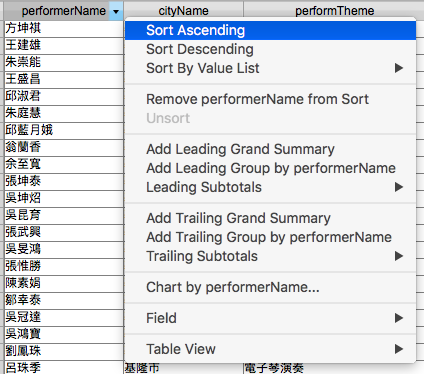This screenshot has height=374, width=424.
Task: Expand the Field submenu arrow
Action: (399, 318)
